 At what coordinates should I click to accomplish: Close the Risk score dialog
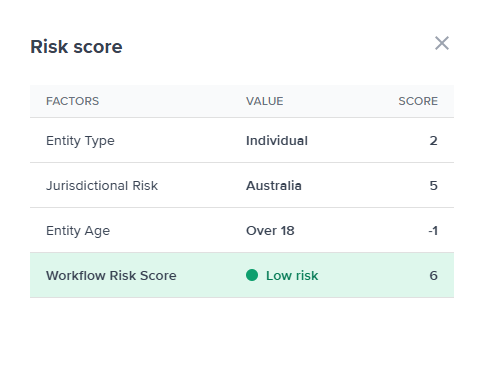(442, 43)
